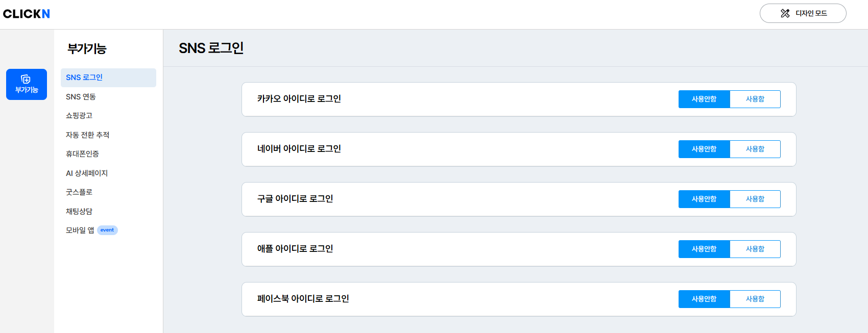Open the 부가기능 sidebar icon
The height and width of the screenshot is (333, 868).
click(x=27, y=84)
